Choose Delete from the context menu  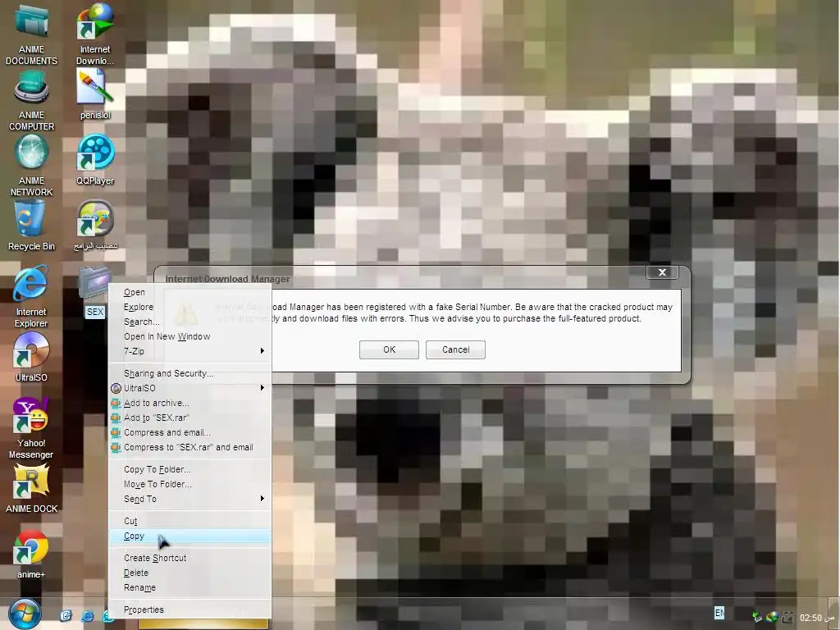point(189,573)
